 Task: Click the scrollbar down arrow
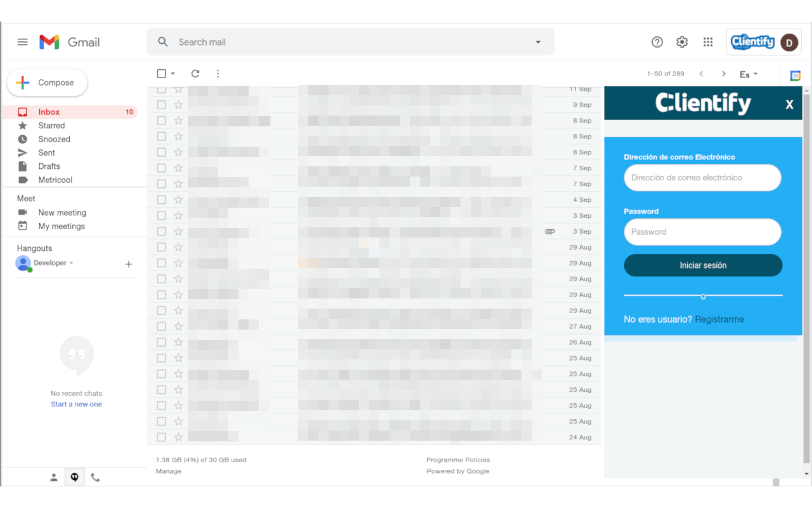[807, 474]
